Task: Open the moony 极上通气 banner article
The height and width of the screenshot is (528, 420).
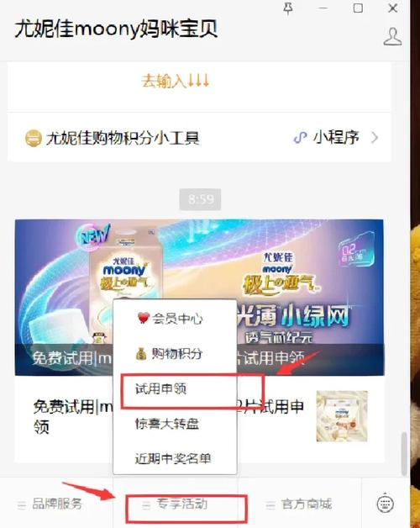Action: click(x=199, y=298)
